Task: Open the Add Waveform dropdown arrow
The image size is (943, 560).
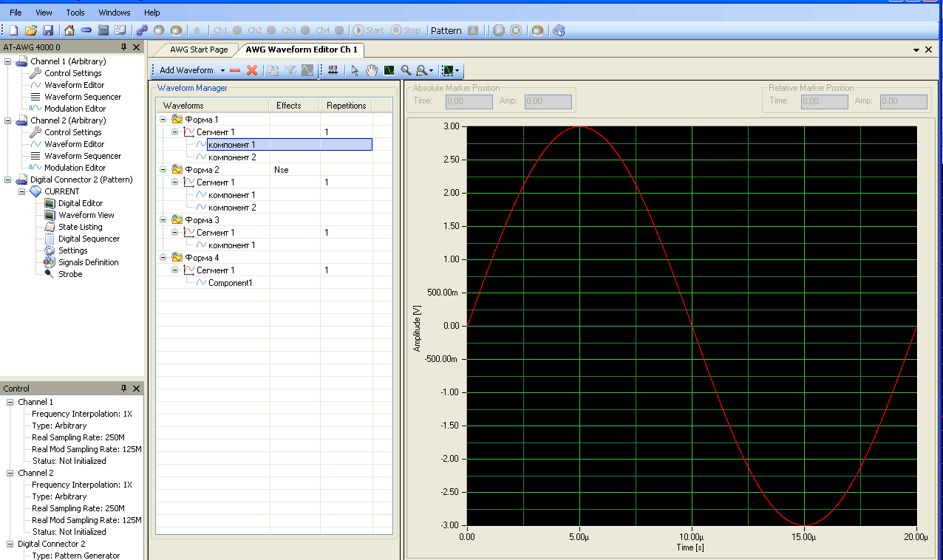Action: click(x=222, y=70)
